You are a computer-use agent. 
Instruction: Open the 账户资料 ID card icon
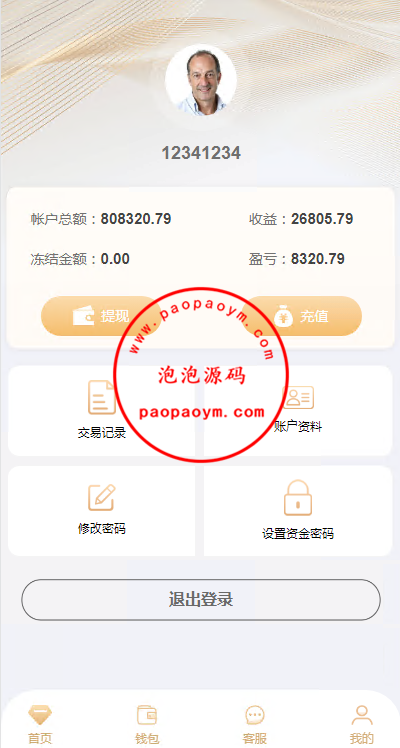coord(298,397)
